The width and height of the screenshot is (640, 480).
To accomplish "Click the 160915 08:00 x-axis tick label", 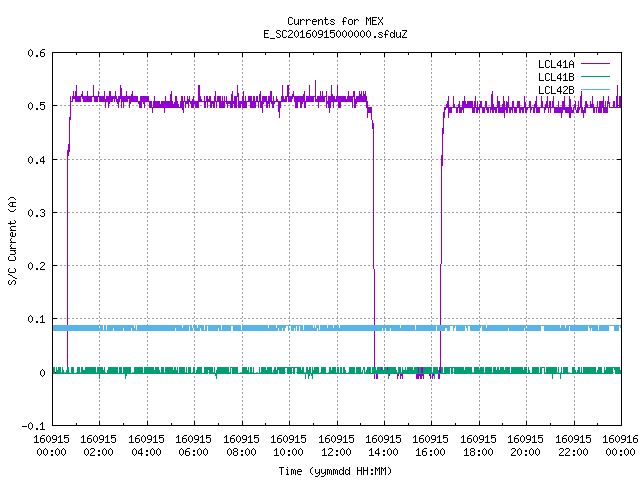I will (x=241, y=446).
